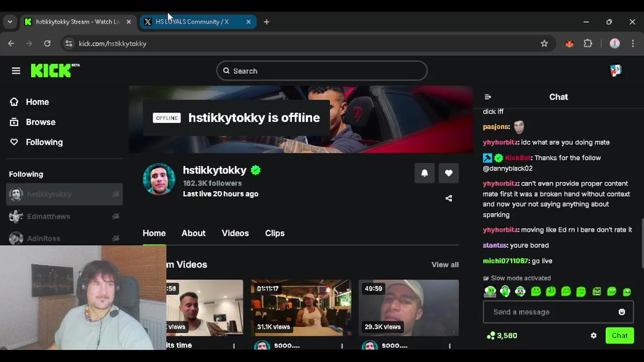
Task: Close the HS LOYALS Community tab
Action: point(249,22)
